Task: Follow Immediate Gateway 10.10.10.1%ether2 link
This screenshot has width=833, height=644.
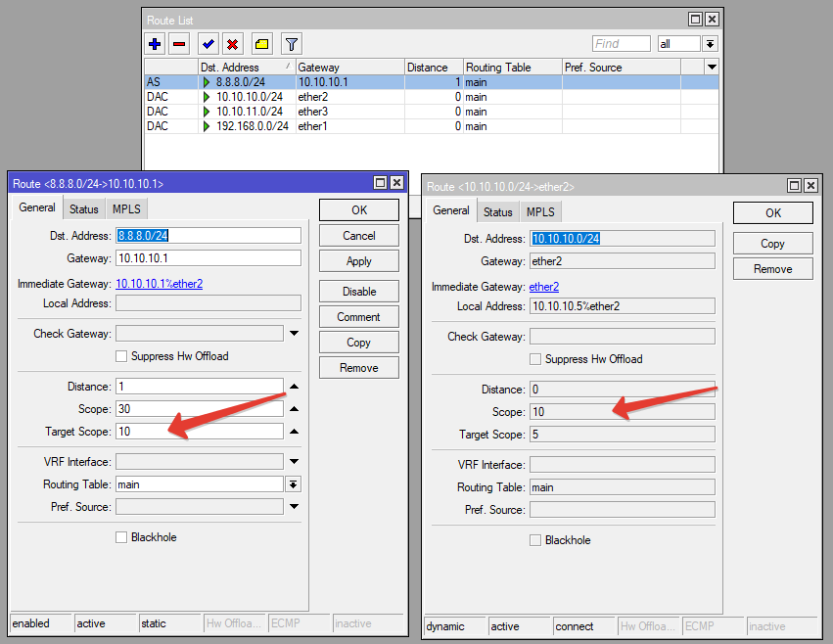Action: tap(160, 284)
